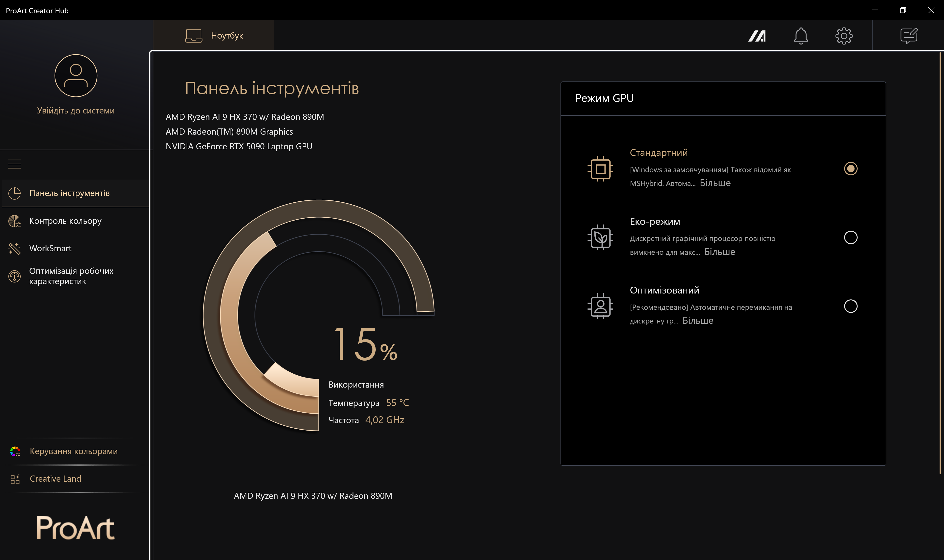Select the Еко-режим radio button

[x=850, y=237]
